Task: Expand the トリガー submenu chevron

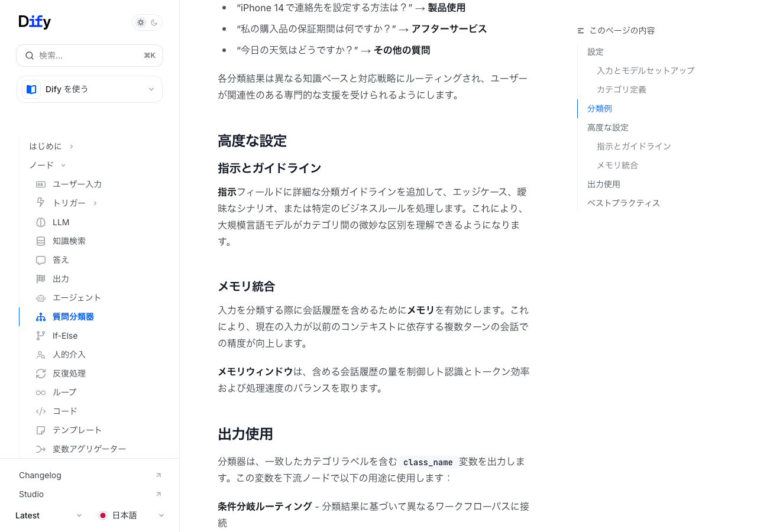Action: pyautogui.click(x=95, y=203)
